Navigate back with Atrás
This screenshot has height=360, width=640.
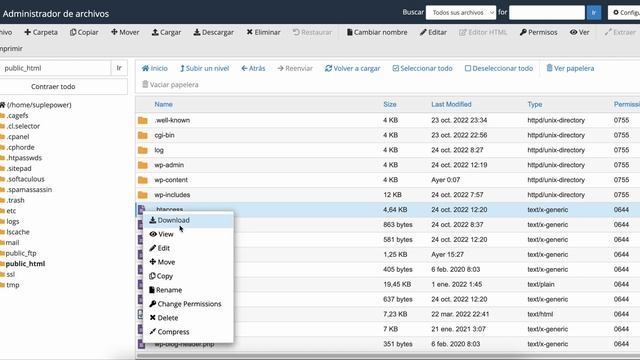253,69
